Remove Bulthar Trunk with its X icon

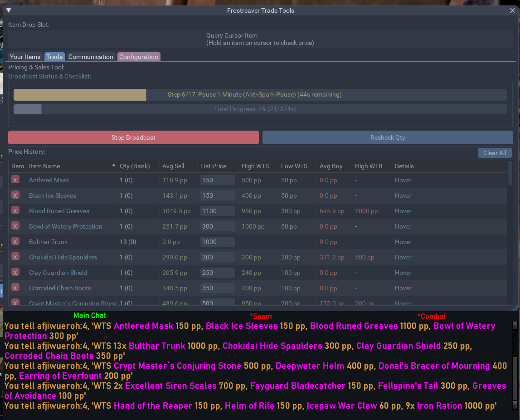tap(15, 241)
